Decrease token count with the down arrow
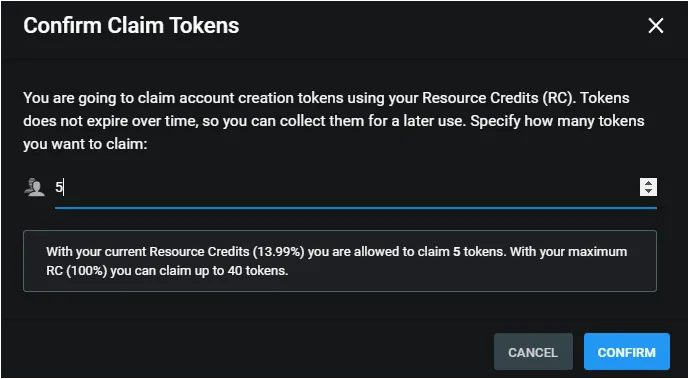Screen dimensions: 689x379 pyautogui.click(x=648, y=191)
